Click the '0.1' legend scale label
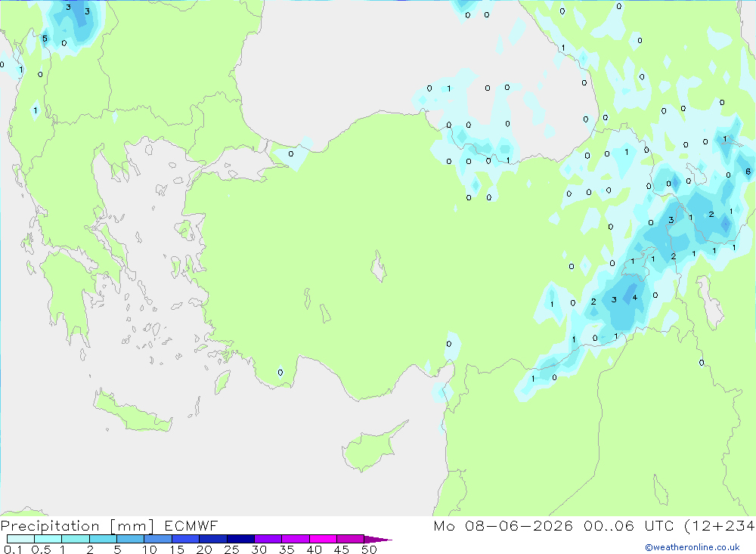Image resolution: width=756 pixels, height=554 pixels. (x=13, y=549)
